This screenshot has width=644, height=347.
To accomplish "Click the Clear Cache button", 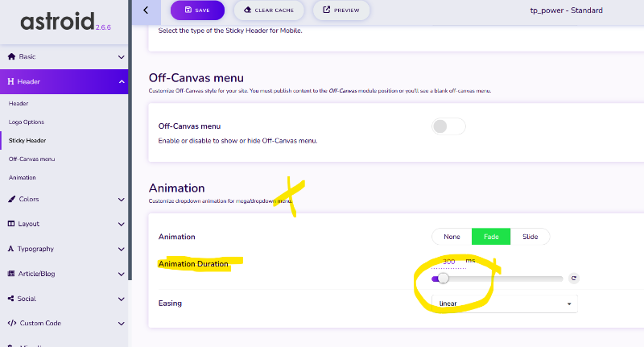I will coord(269,10).
